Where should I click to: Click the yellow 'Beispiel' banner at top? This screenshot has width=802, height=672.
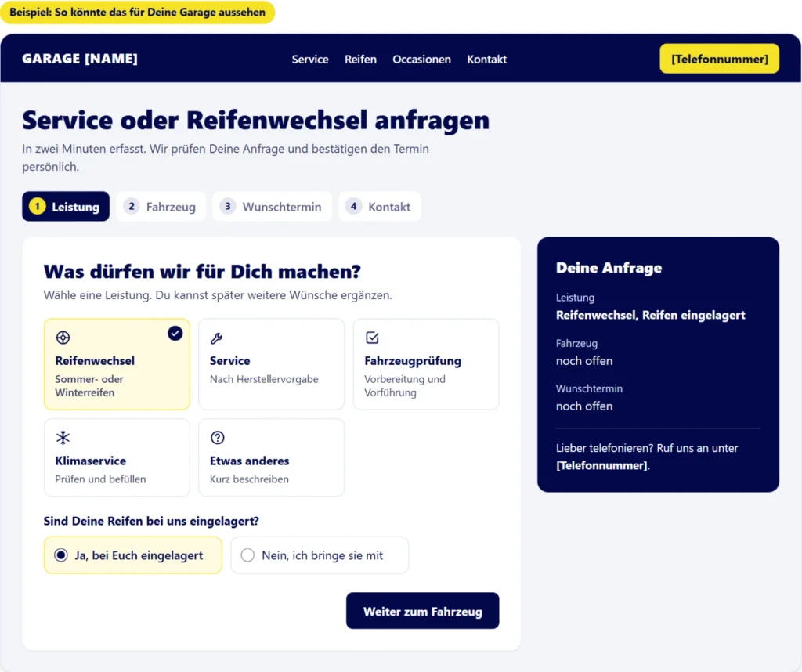[138, 13]
